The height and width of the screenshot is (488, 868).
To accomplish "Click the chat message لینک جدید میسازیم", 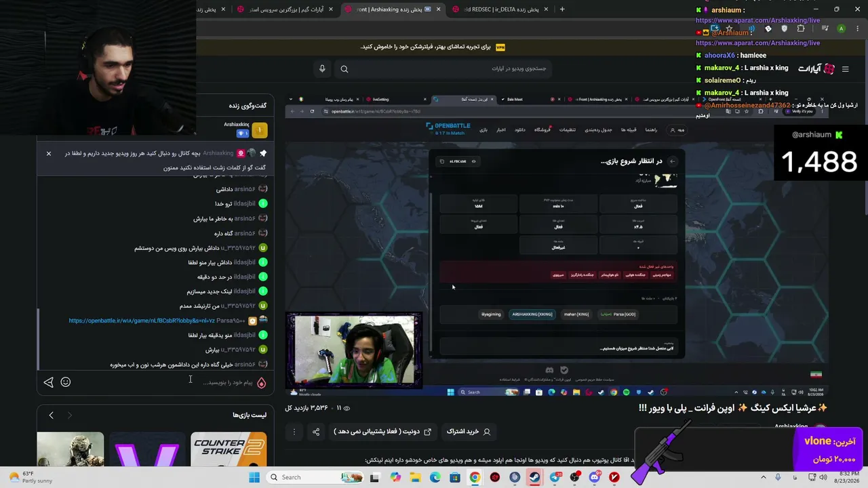I will 210,291.
